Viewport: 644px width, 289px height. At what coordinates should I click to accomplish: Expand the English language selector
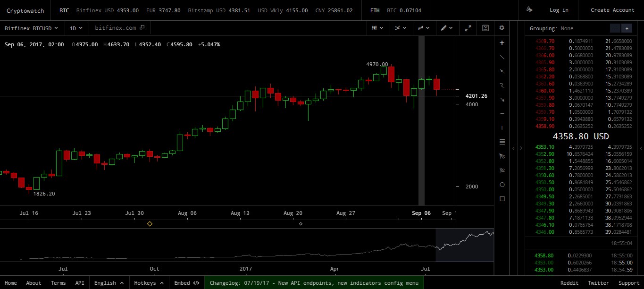point(109,283)
